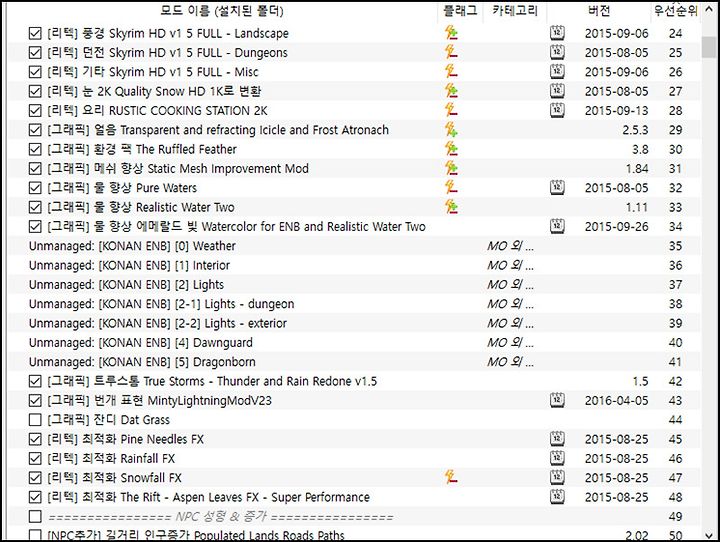This screenshot has height=542, width=720.
Task: Click calendar icon on Aspen Leaves FX row
Action: tap(557, 497)
